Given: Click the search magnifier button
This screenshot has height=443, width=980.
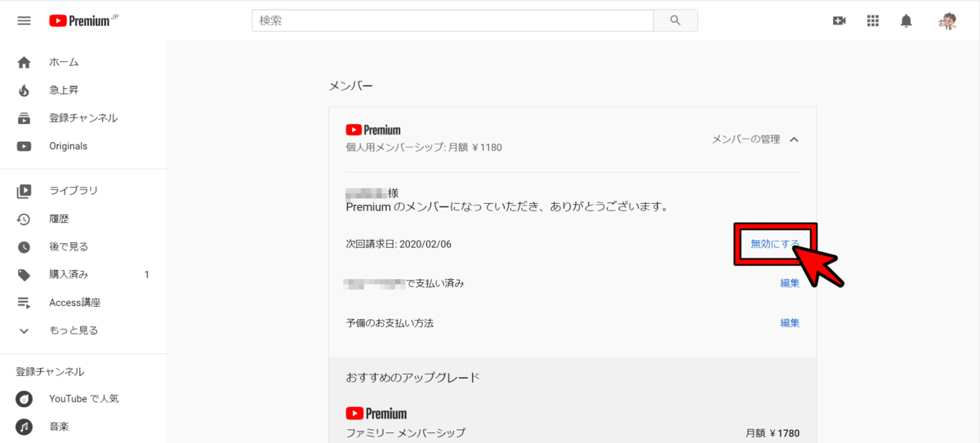Looking at the screenshot, I should [x=675, y=20].
